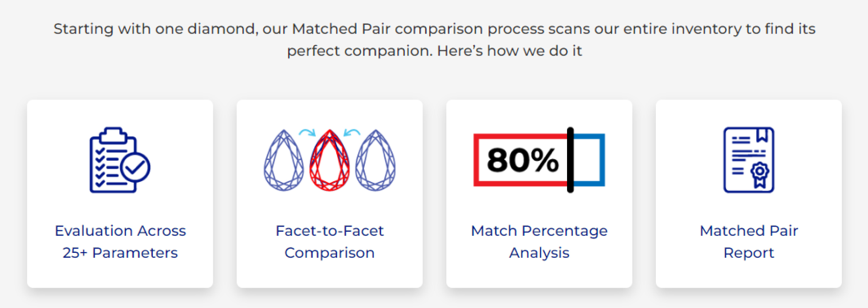
Task: Open the Facet-to-Facet Comparison label
Action: pos(330,242)
